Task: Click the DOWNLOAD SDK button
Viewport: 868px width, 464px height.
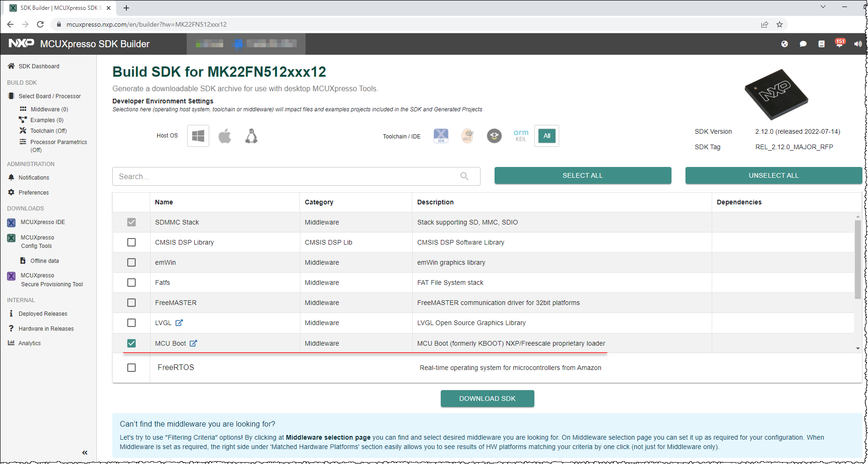Action: pyautogui.click(x=487, y=399)
